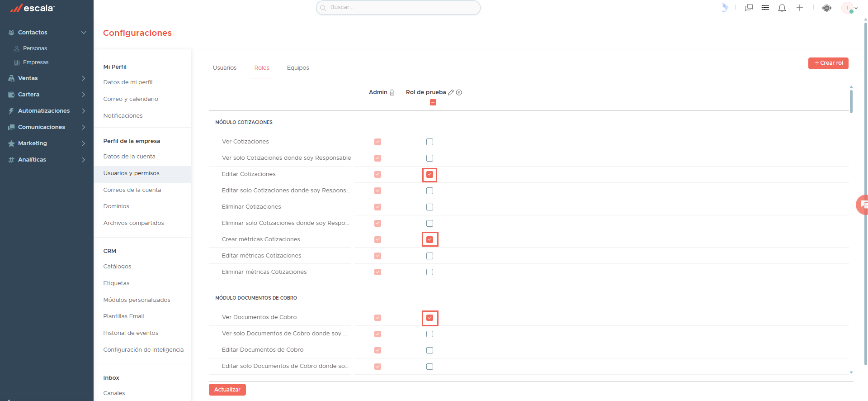The height and width of the screenshot is (401, 868).
Task: Open Usuarios y permisos settings
Action: [x=142, y=174]
